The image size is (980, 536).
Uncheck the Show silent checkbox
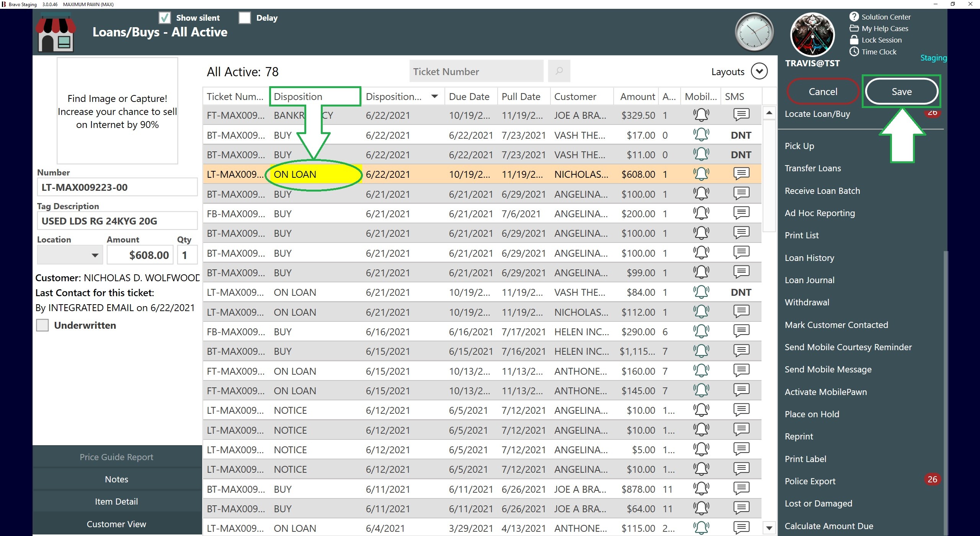tap(165, 18)
